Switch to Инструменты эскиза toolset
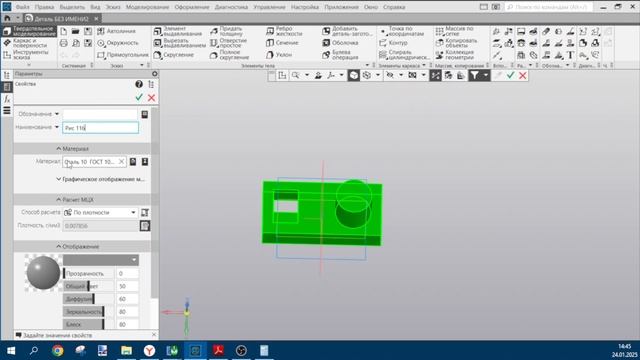This screenshot has height=360, width=640. tap(26, 55)
